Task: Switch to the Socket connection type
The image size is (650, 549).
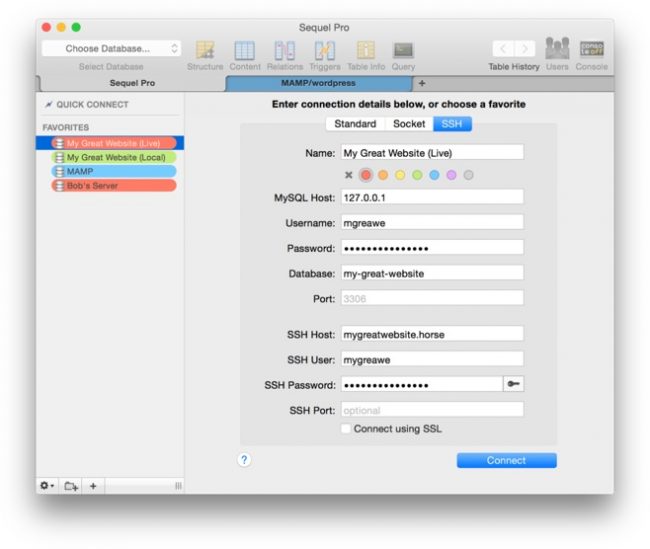Action: tap(409, 124)
